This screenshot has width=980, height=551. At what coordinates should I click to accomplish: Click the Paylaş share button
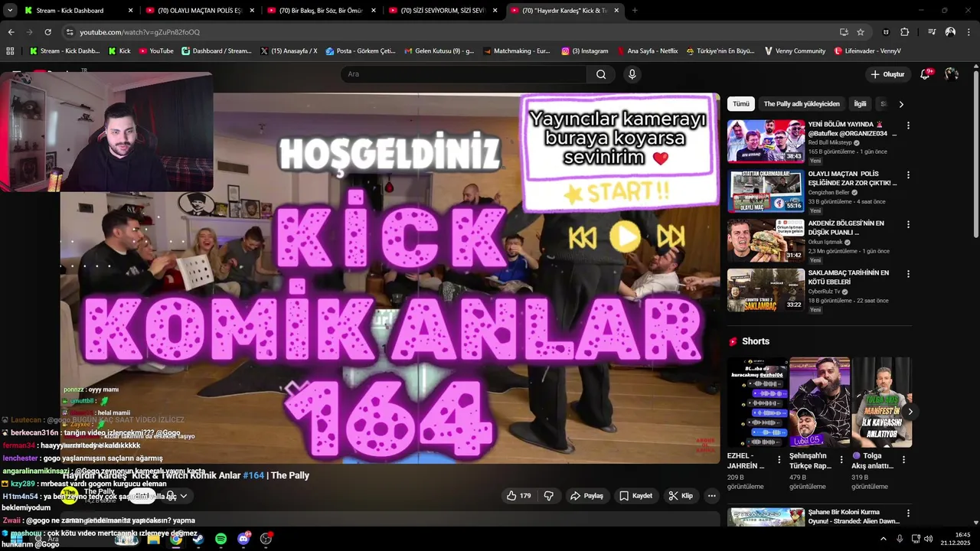point(586,496)
